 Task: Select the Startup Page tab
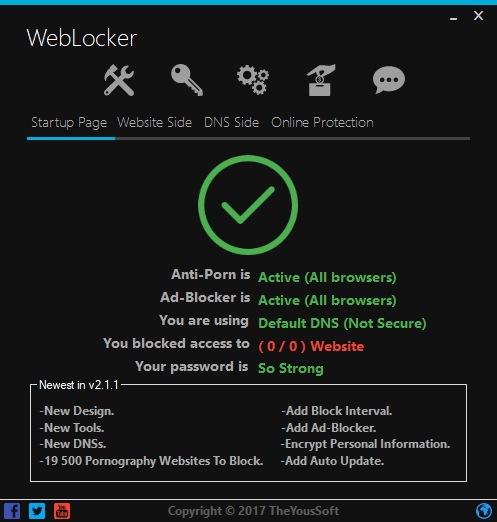(69, 123)
